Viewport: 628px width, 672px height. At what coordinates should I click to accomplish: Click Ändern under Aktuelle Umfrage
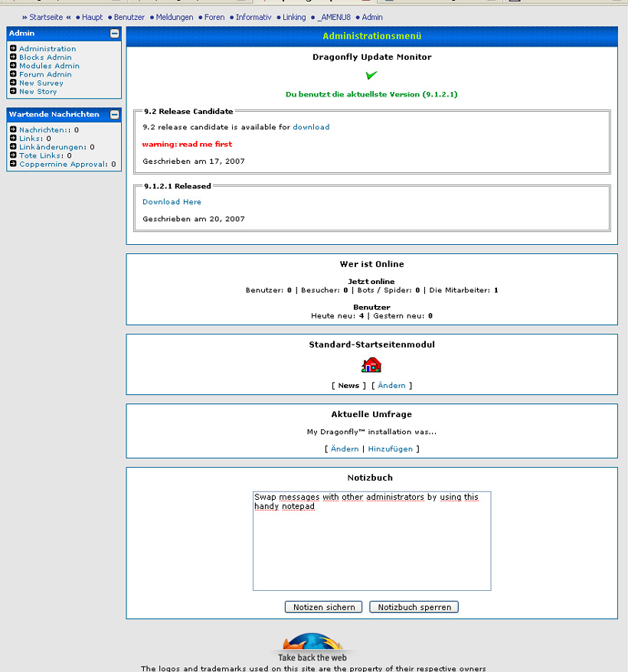(x=345, y=449)
